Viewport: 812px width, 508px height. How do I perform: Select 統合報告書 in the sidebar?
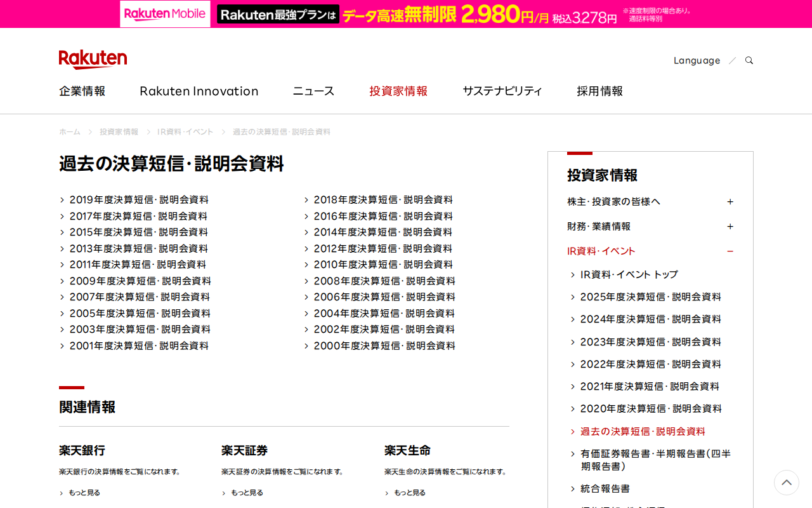605,489
